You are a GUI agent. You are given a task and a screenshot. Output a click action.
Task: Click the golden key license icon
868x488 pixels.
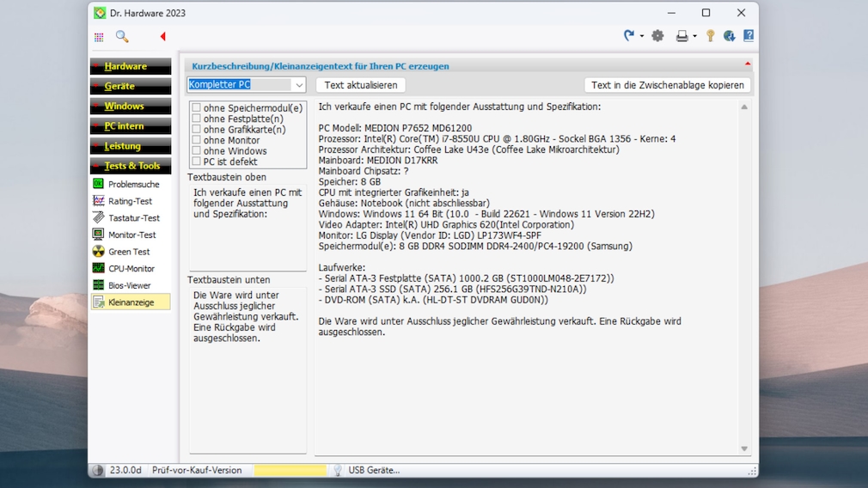(x=710, y=36)
